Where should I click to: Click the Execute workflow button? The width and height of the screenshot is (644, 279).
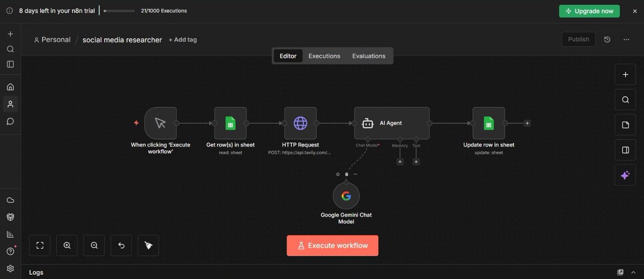(x=332, y=245)
